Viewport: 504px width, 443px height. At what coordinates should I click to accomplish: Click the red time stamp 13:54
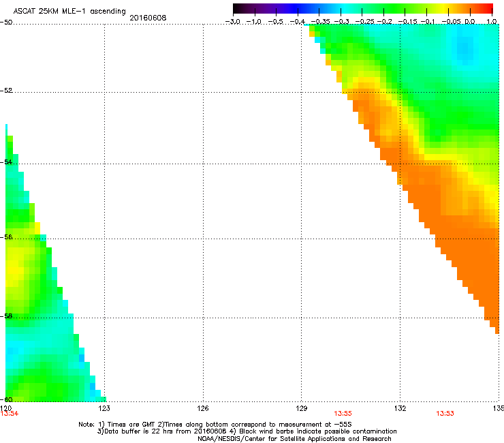pyautogui.click(x=10, y=414)
